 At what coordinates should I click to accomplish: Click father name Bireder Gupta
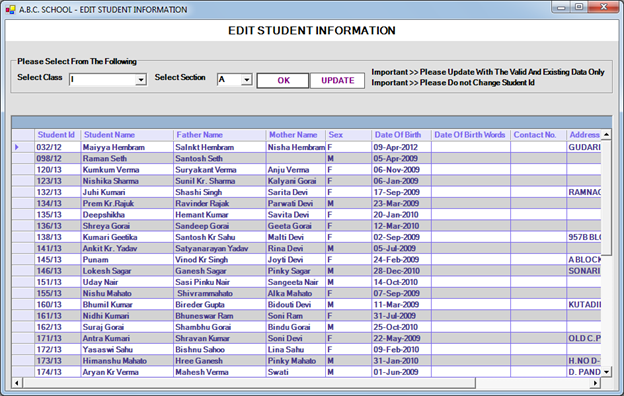click(219, 305)
